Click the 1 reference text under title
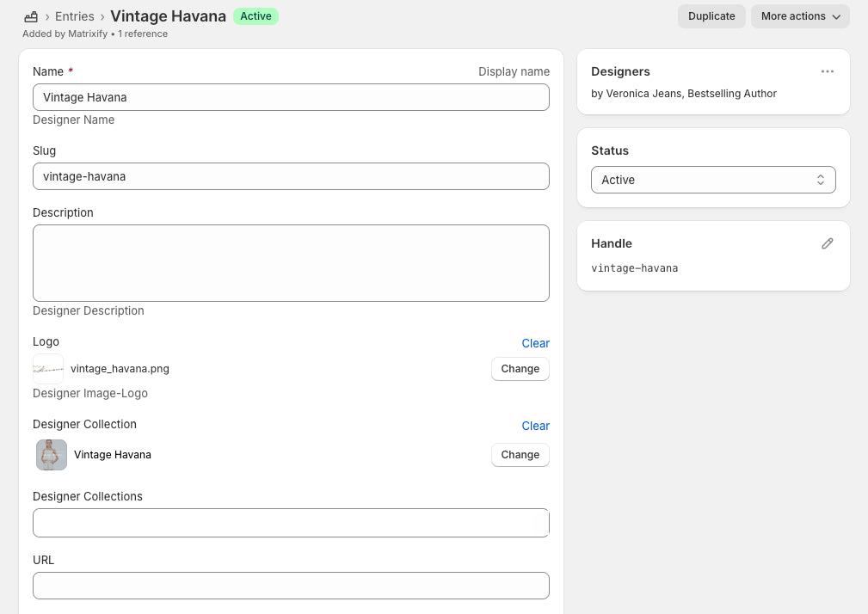 (x=143, y=34)
